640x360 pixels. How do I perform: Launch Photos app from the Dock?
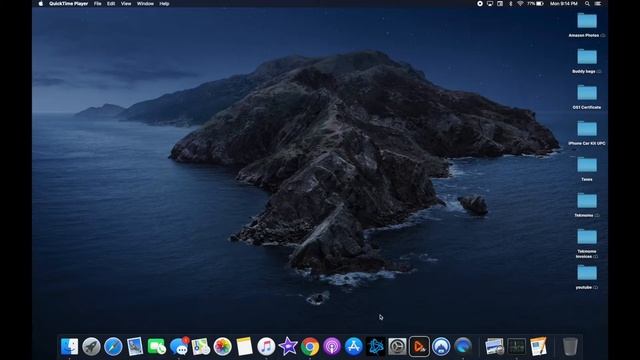(222, 347)
